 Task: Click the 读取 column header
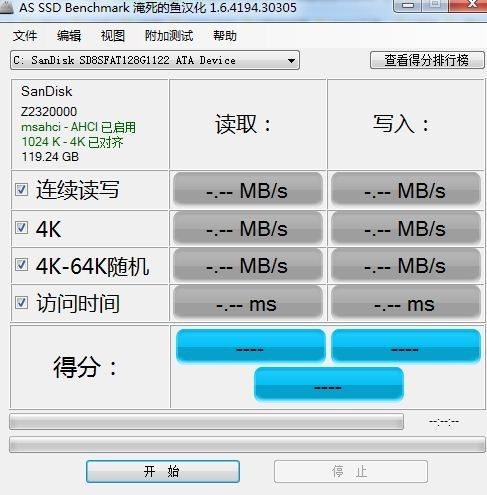point(243,124)
